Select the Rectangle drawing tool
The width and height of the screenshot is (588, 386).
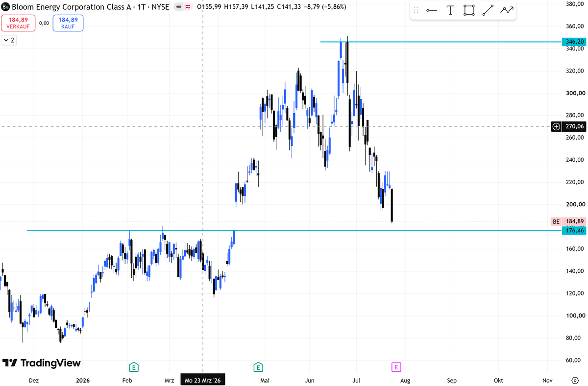pos(469,10)
